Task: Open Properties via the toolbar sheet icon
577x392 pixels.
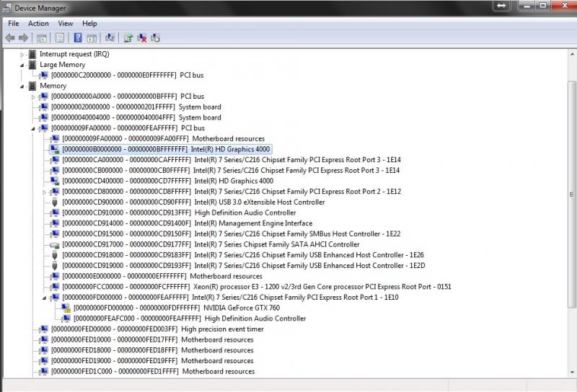Action: pos(60,38)
